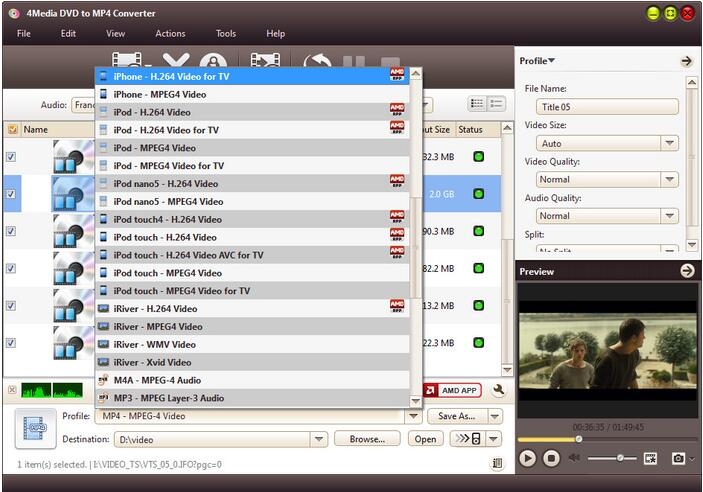Select MP3 - MPEG Layer-3 Audio profile

252,398
